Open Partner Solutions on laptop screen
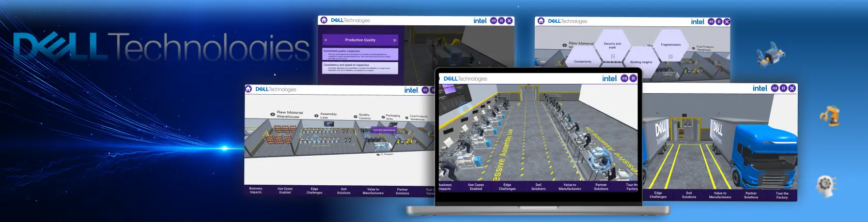 click(x=601, y=187)
